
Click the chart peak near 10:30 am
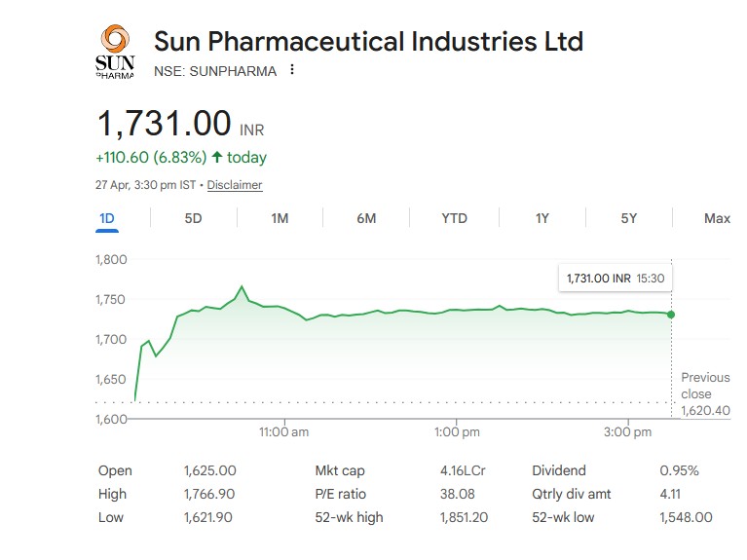click(x=242, y=286)
